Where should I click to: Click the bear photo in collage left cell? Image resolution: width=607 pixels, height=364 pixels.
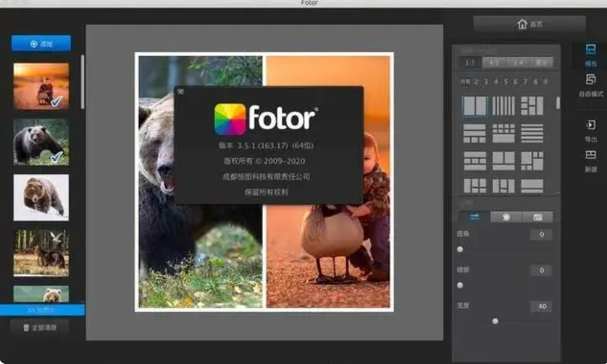point(200,182)
